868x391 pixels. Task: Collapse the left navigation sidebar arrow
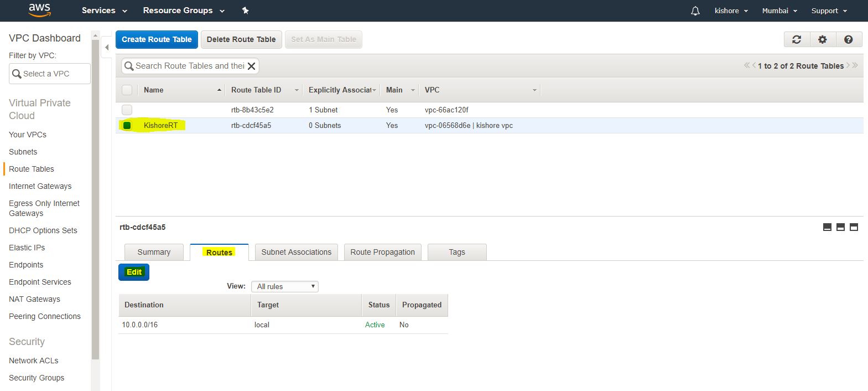click(x=107, y=48)
